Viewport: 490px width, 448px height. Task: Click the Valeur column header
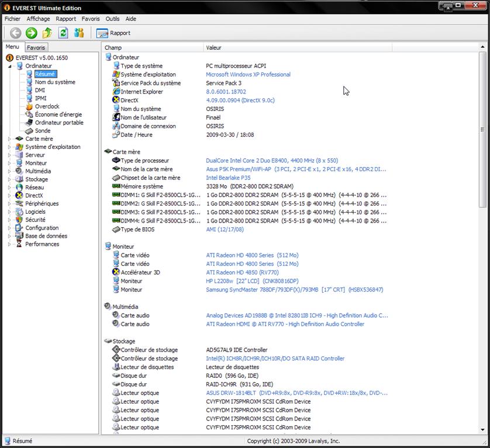pyautogui.click(x=298, y=47)
